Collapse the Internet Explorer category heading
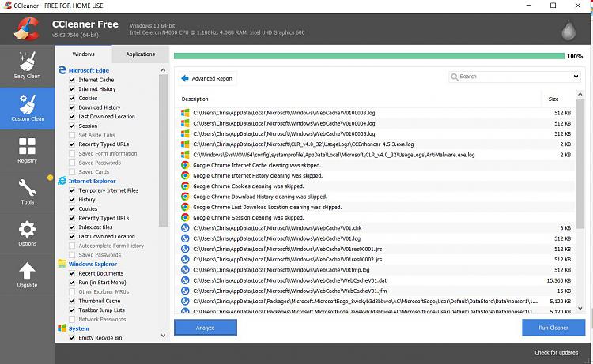 [x=92, y=181]
